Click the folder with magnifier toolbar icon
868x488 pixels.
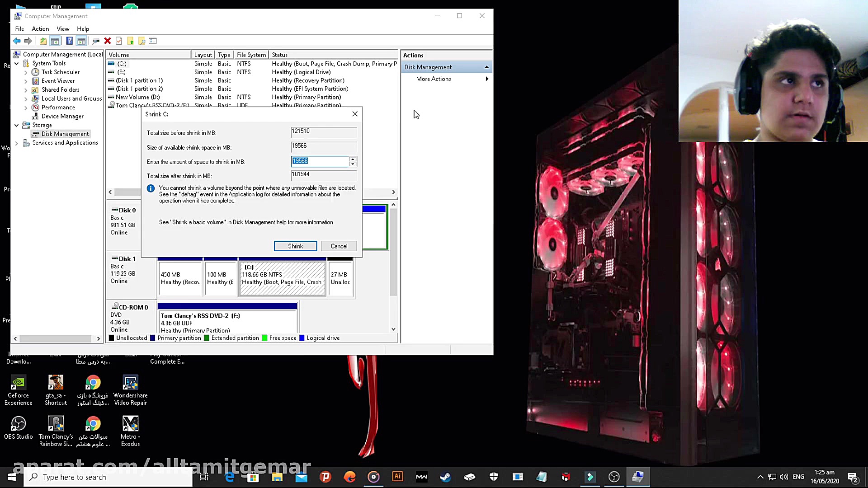tap(142, 41)
